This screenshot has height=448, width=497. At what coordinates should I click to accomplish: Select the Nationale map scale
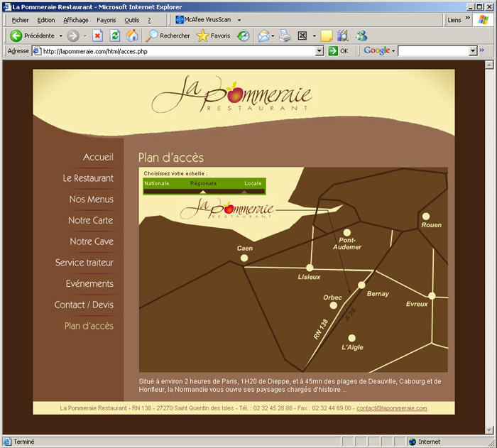[156, 183]
